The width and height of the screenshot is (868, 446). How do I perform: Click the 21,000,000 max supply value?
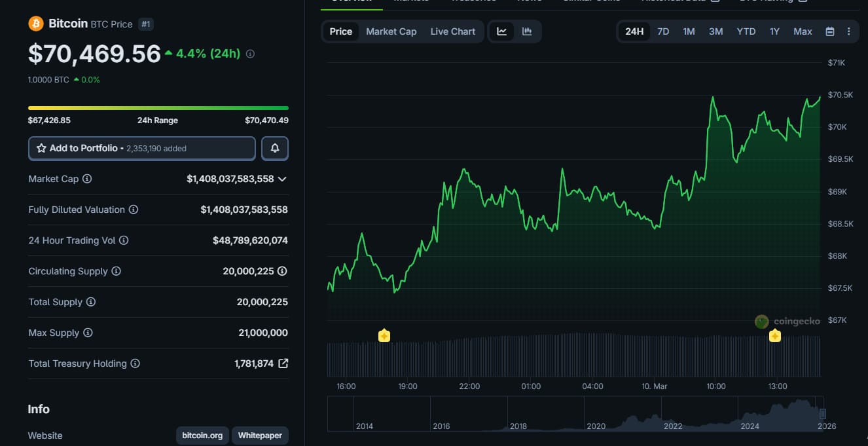click(x=263, y=333)
